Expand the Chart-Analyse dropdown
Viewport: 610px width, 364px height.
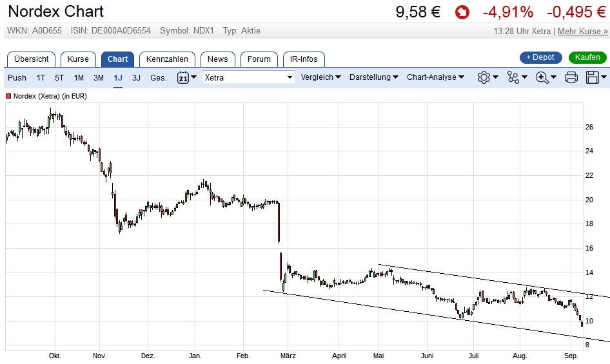pyautogui.click(x=436, y=77)
